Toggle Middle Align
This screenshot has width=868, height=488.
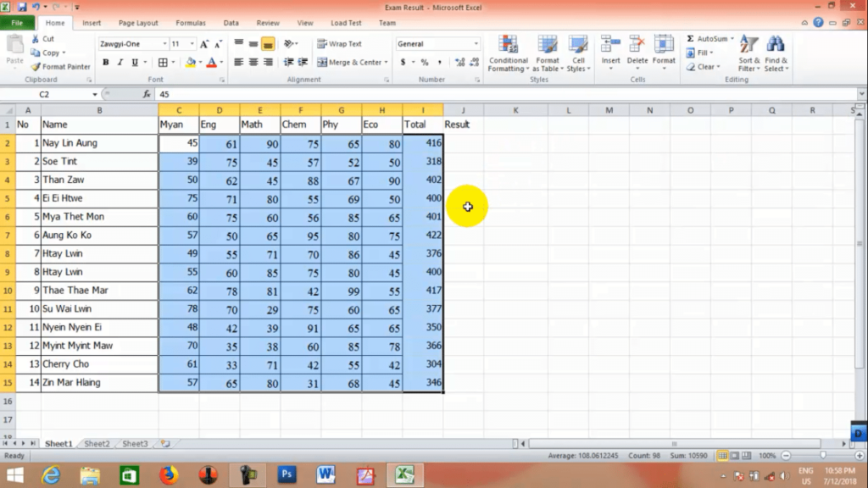(253, 44)
